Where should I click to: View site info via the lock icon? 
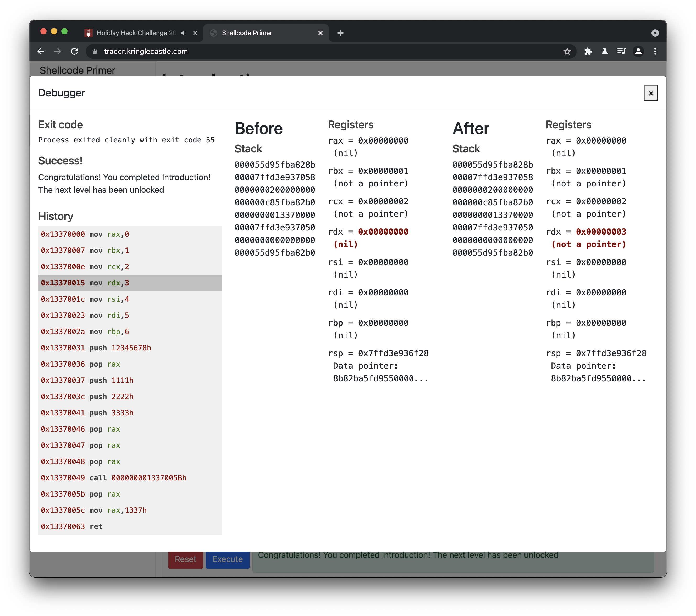pos(96,51)
